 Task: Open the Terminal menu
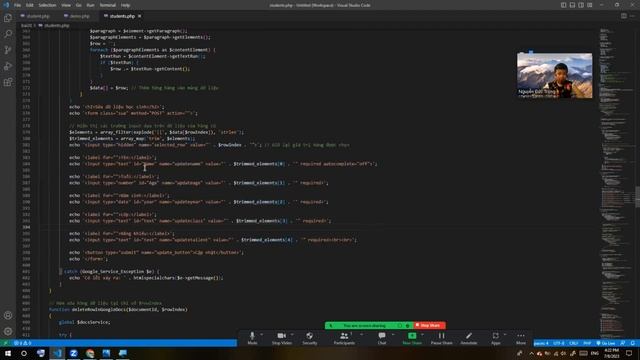click(x=108, y=5)
